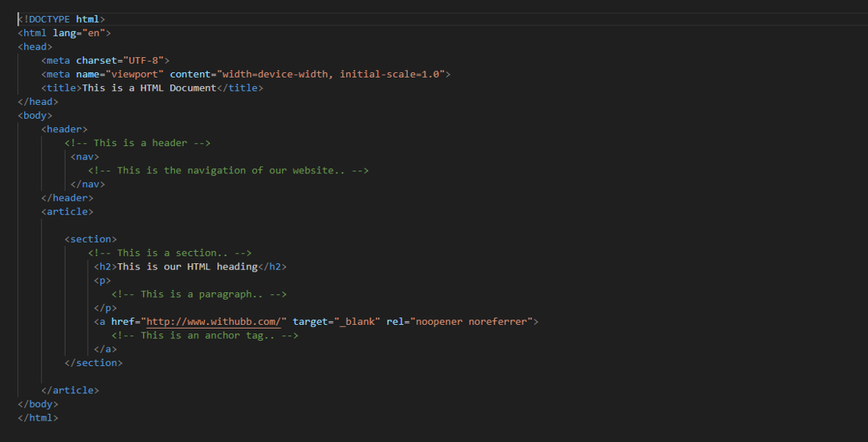Click the opening p tag

tap(103, 281)
